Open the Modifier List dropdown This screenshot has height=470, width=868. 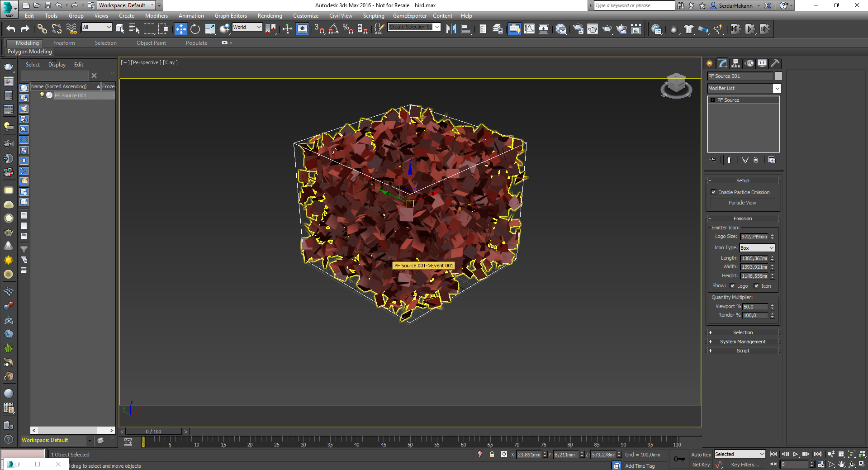point(777,88)
